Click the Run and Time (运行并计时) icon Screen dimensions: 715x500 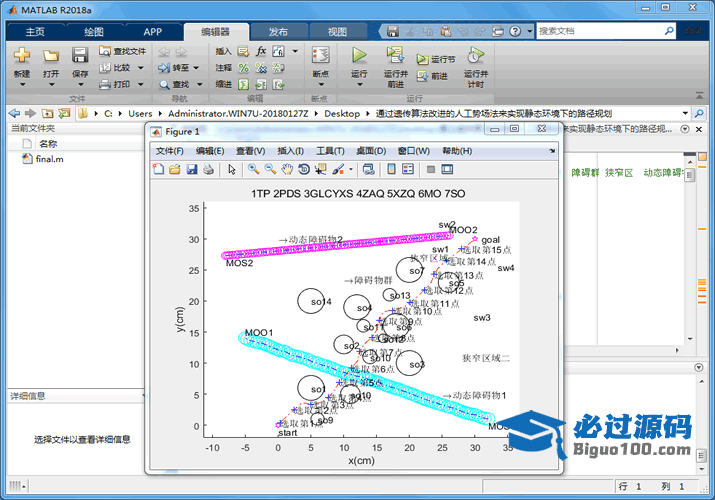(x=476, y=56)
